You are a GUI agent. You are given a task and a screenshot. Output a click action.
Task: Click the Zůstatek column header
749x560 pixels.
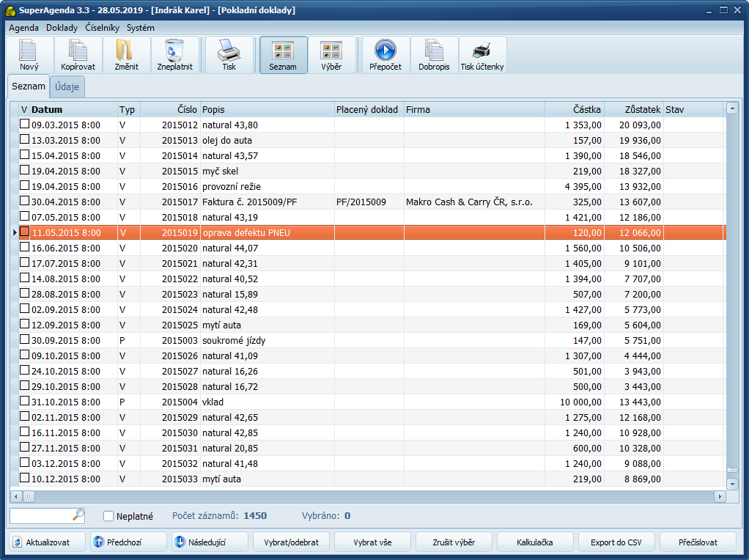(634, 109)
